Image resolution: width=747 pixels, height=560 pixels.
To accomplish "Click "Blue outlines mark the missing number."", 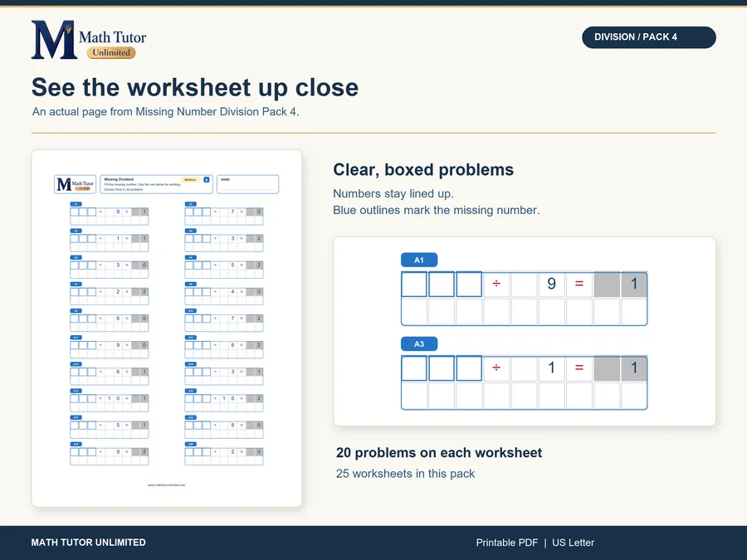I will (x=437, y=210).
